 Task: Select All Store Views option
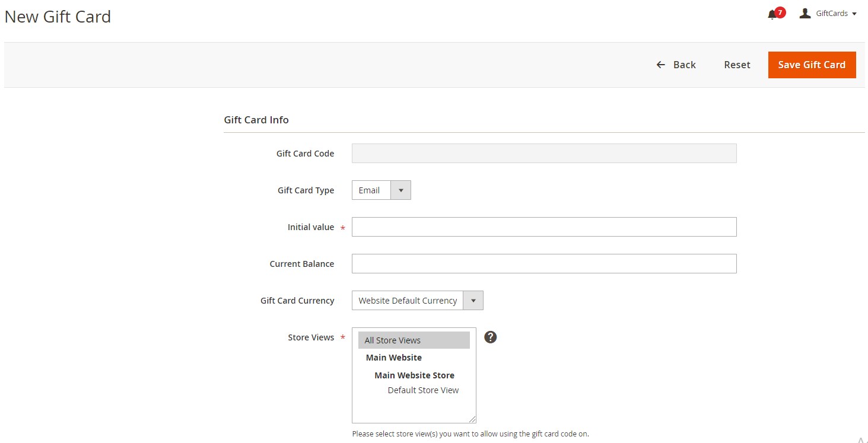pyautogui.click(x=414, y=340)
